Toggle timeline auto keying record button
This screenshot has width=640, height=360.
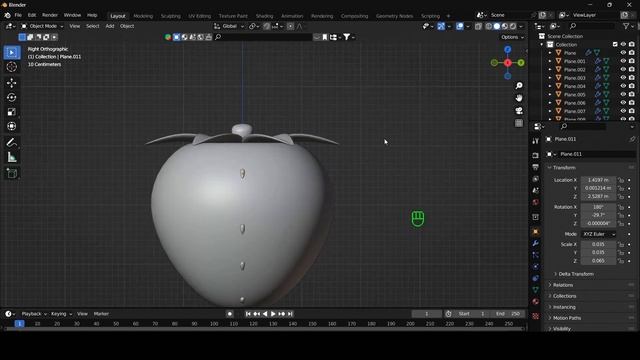[x=230, y=314]
